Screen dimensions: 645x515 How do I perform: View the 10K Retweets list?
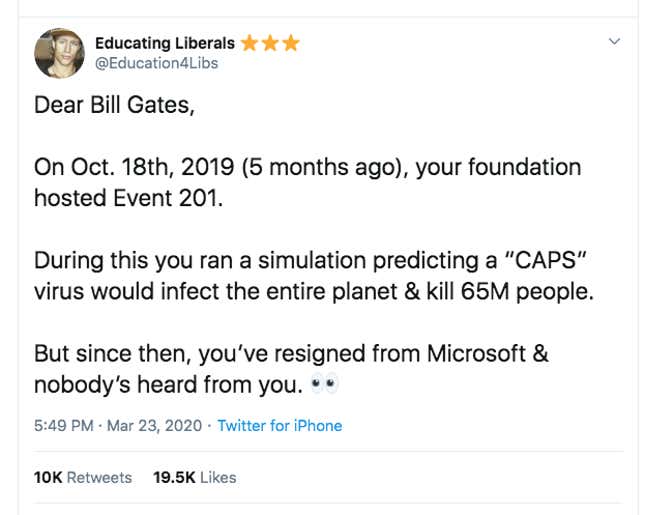tap(83, 478)
